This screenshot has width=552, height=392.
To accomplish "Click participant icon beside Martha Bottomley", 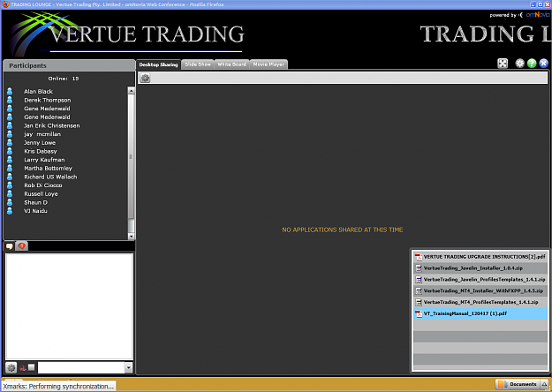I will [10, 169].
